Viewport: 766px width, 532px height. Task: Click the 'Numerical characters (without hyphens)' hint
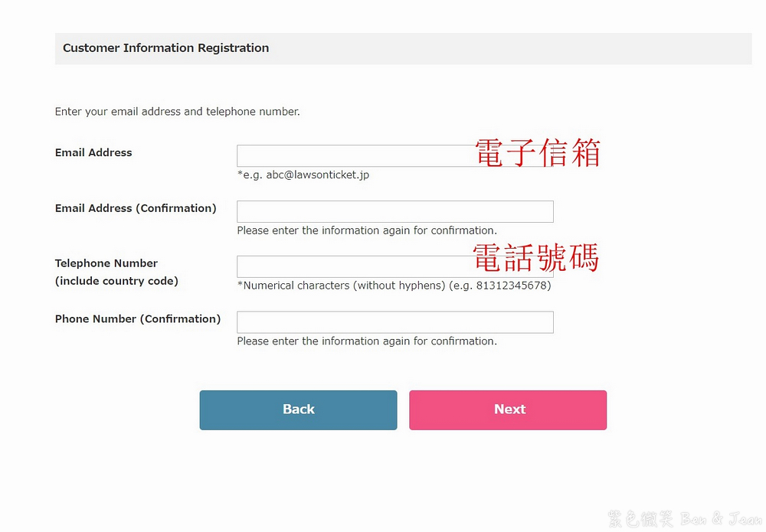394,286
